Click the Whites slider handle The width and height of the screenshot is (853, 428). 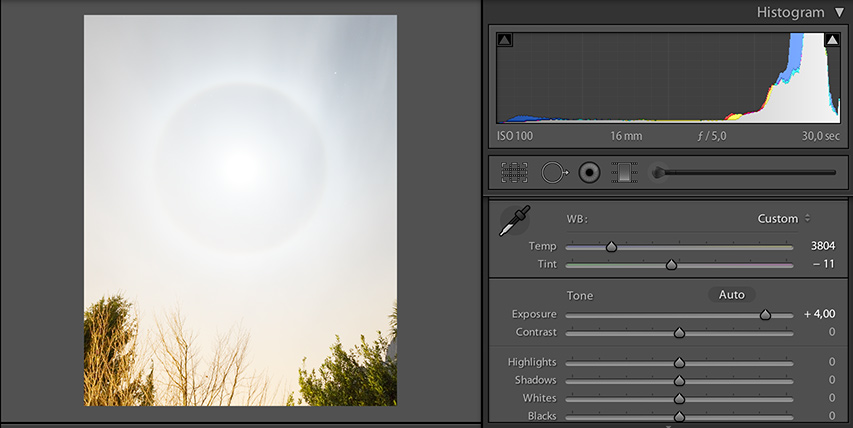point(679,399)
